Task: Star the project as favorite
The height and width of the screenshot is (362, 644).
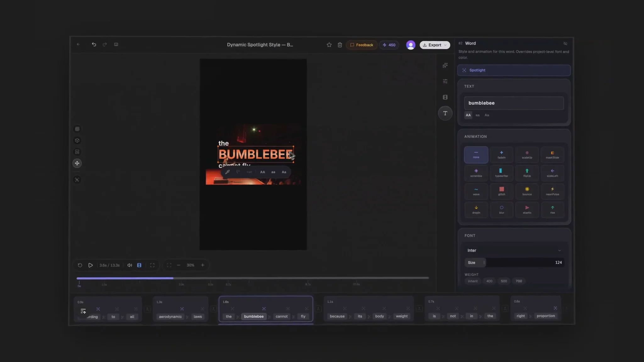Action: point(329,45)
